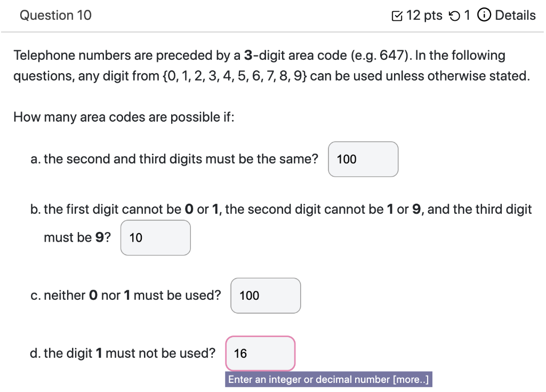Image resolution: width=546 pixels, height=392 pixels.
Task: Click the undo arrow icon showing 1 attempt
Action: click(454, 15)
